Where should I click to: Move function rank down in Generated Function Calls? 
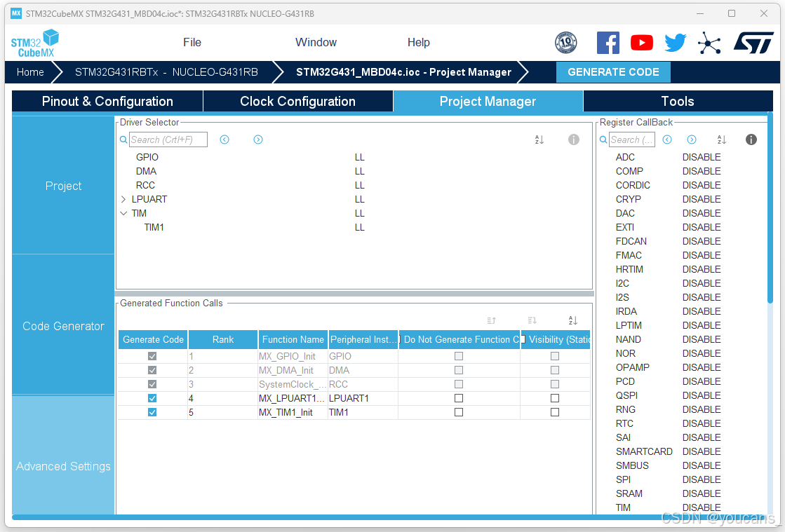coord(532,320)
